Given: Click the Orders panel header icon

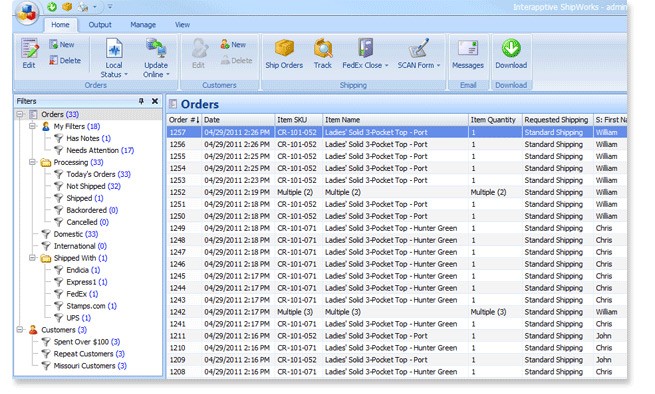Looking at the screenshot, I should (x=173, y=104).
